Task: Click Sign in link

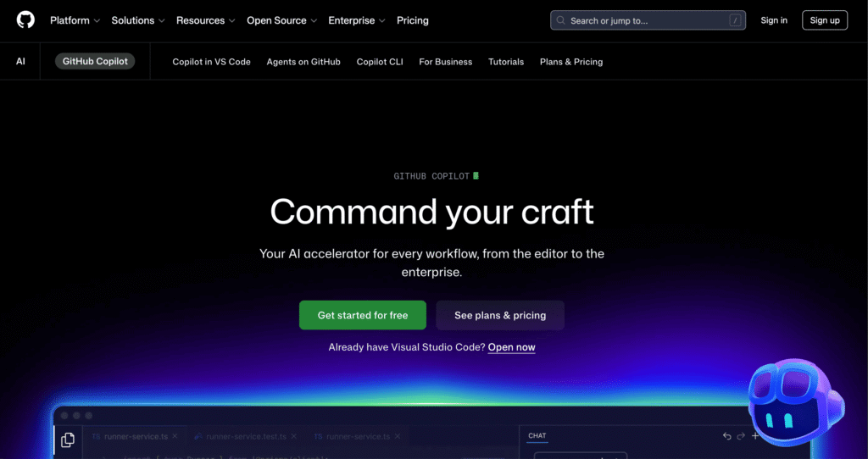Action: pos(774,20)
